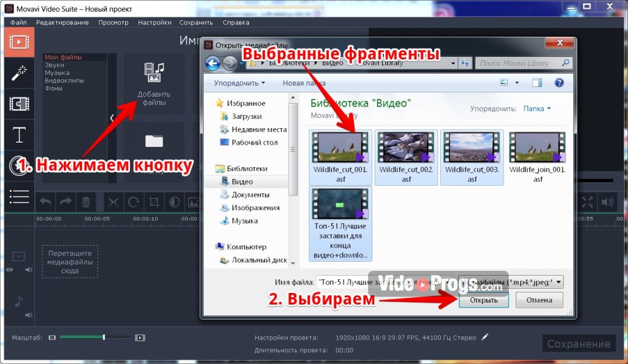This screenshot has height=364, width=628.
Task: Open the Упорядочить dropdown in dialog toolbar
Action: click(239, 83)
